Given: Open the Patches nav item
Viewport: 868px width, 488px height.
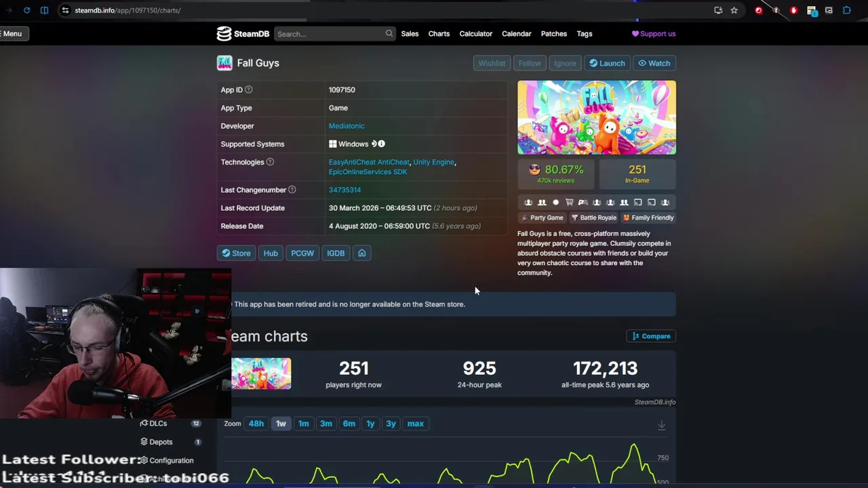Looking at the screenshot, I should [553, 34].
